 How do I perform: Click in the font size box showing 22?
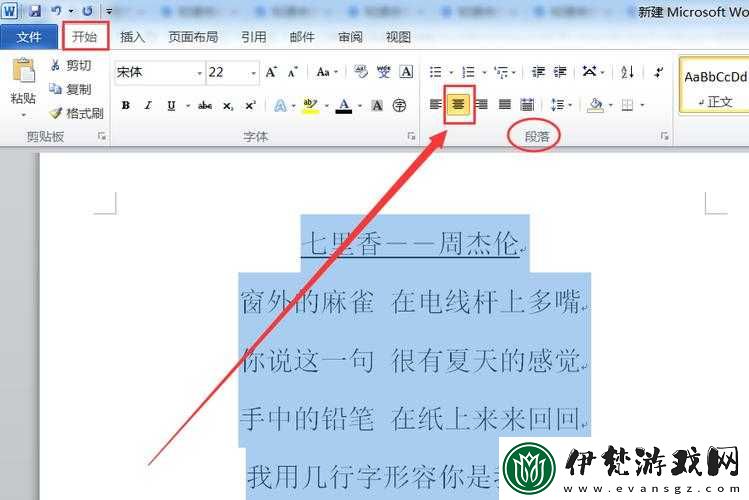coord(227,73)
